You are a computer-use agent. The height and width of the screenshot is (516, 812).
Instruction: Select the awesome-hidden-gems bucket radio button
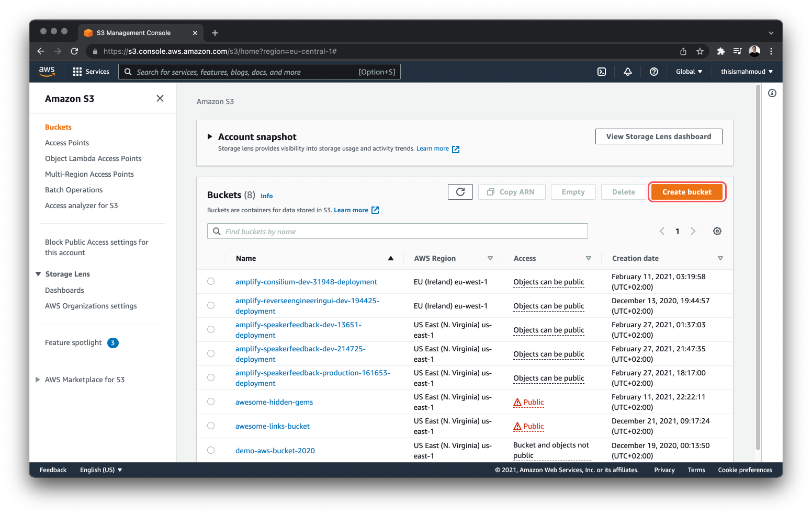(211, 402)
